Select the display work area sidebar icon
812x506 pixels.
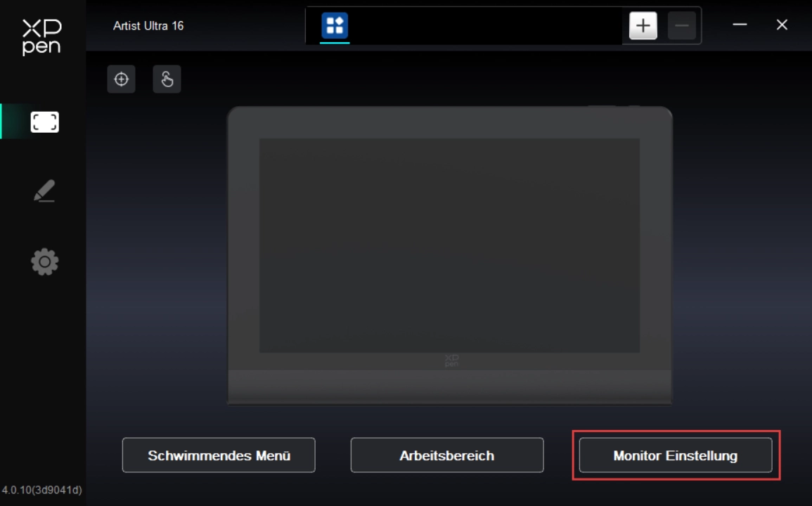pos(44,122)
